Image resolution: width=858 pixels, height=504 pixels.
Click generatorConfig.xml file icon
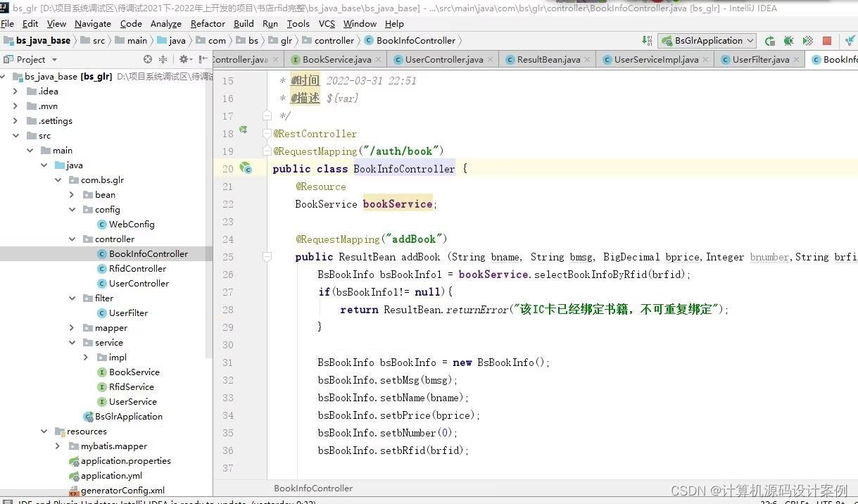pyautogui.click(x=74, y=491)
